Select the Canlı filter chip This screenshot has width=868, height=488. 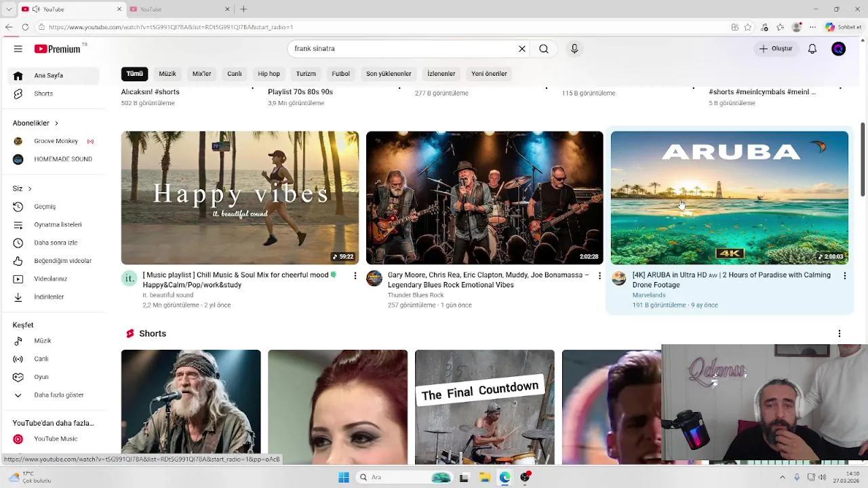[x=235, y=74]
